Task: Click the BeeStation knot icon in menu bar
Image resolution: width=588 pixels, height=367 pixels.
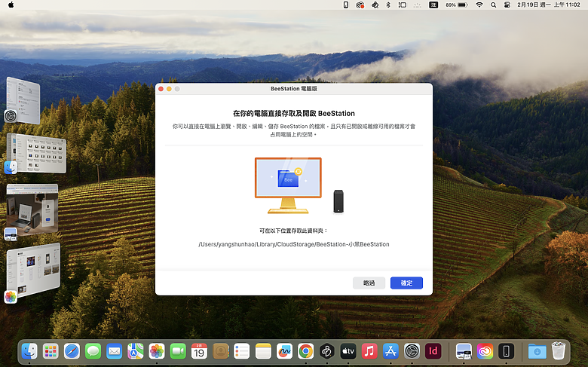Action: [375, 5]
